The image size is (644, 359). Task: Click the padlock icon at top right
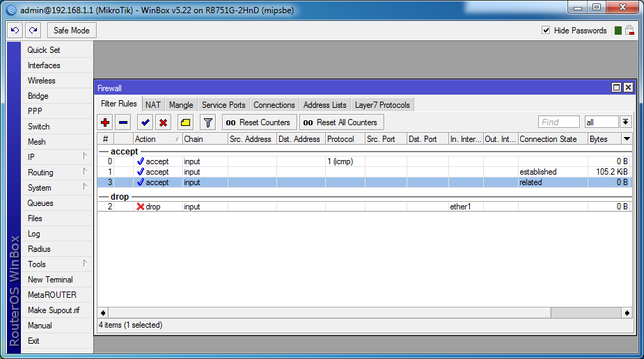[x=629, y=31]
